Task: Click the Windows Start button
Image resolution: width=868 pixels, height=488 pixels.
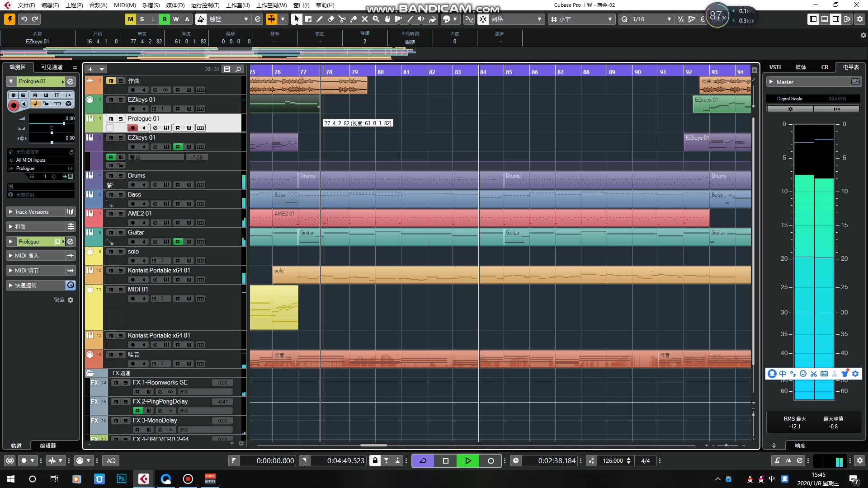Action: (11, 479)
